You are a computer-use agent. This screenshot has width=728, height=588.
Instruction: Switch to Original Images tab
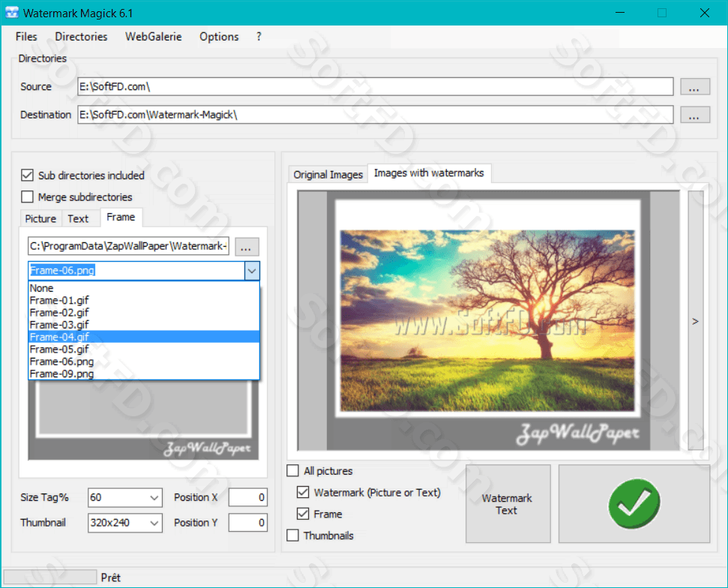328,175
